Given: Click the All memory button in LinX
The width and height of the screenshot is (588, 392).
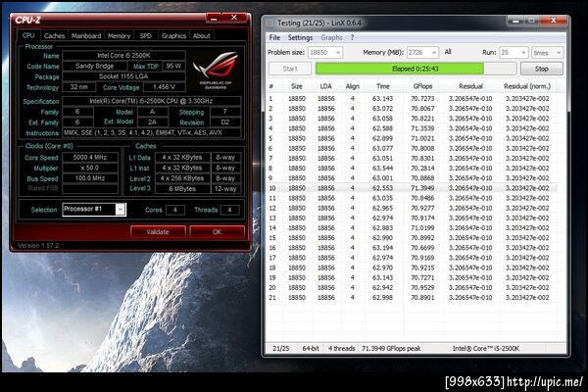Looking at the screenshot, I should point(448,52).
